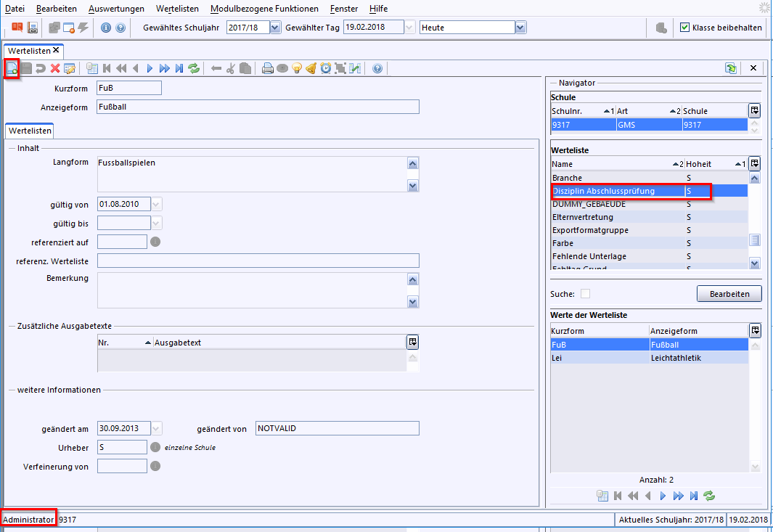The width and height of the screenshot is (773, 532).
Task: Click the bell icon in the toolbar
Action: click(311, 68)
